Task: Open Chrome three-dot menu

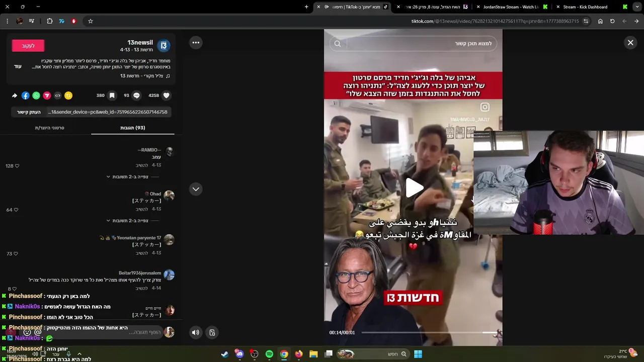Action: coord(7,21)
